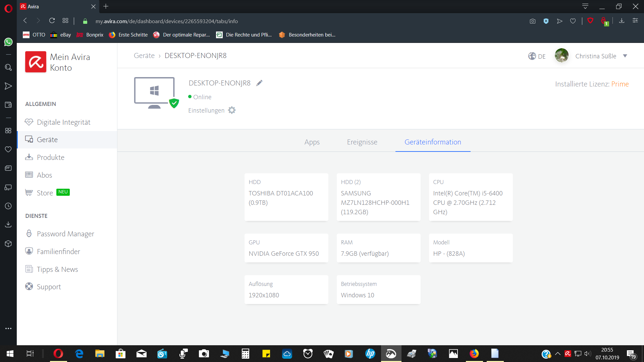644x362 pixels.
Task: Open Extensions cube in Opera sidebar
Action: 8,244
